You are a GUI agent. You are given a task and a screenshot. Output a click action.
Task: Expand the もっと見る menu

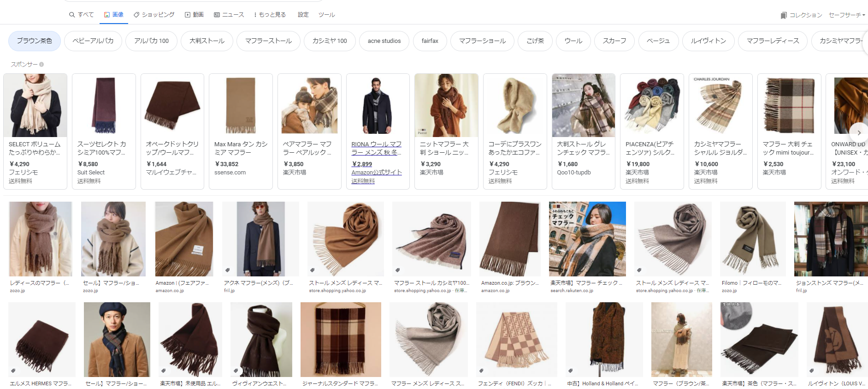click(270, 15)
